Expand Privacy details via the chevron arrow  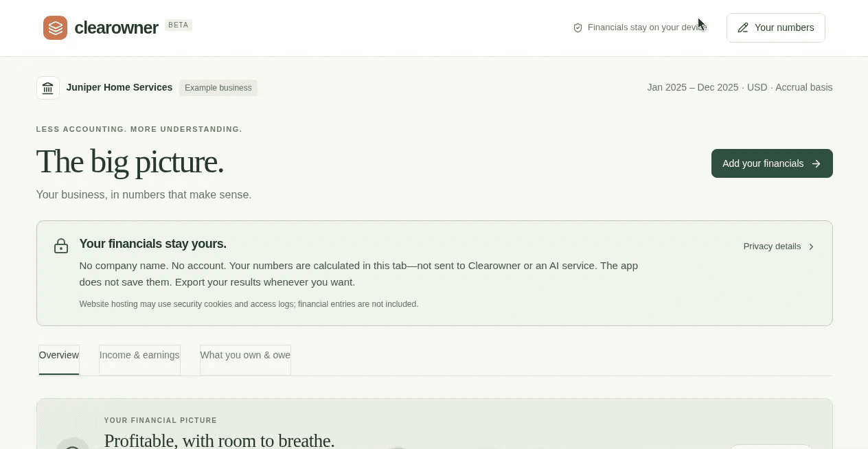811,246
